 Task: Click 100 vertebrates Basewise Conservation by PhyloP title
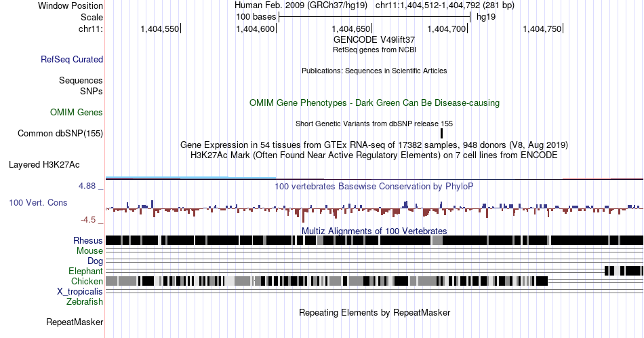point(374,186)
